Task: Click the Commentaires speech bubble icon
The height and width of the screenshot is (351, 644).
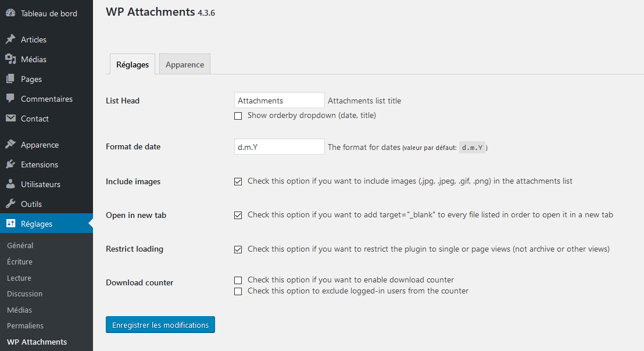Action: coord(10,98)
